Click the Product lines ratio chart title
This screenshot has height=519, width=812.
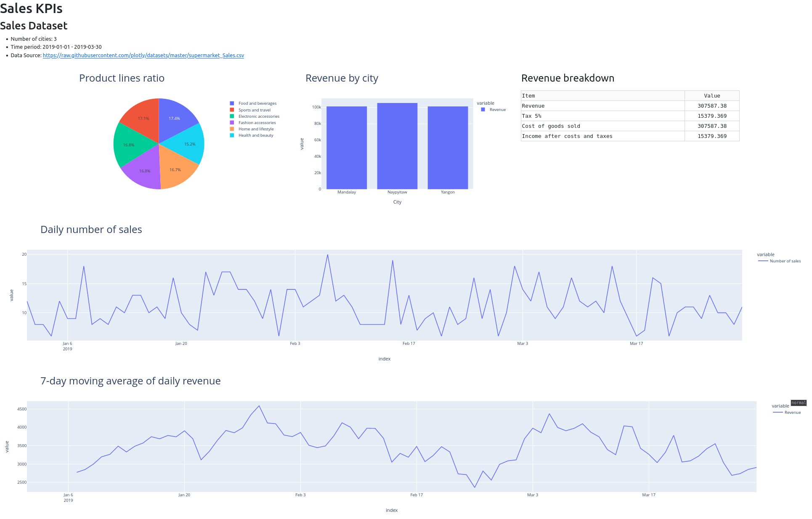[122, 78]
